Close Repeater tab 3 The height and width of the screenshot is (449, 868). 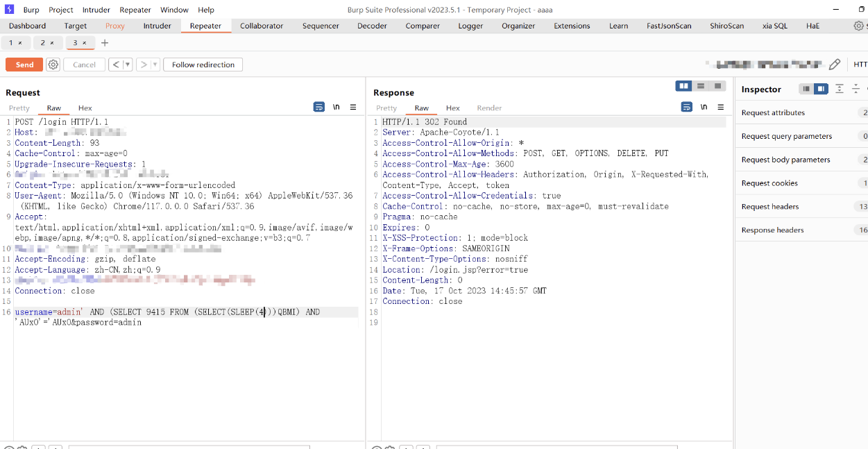[85, 43]
